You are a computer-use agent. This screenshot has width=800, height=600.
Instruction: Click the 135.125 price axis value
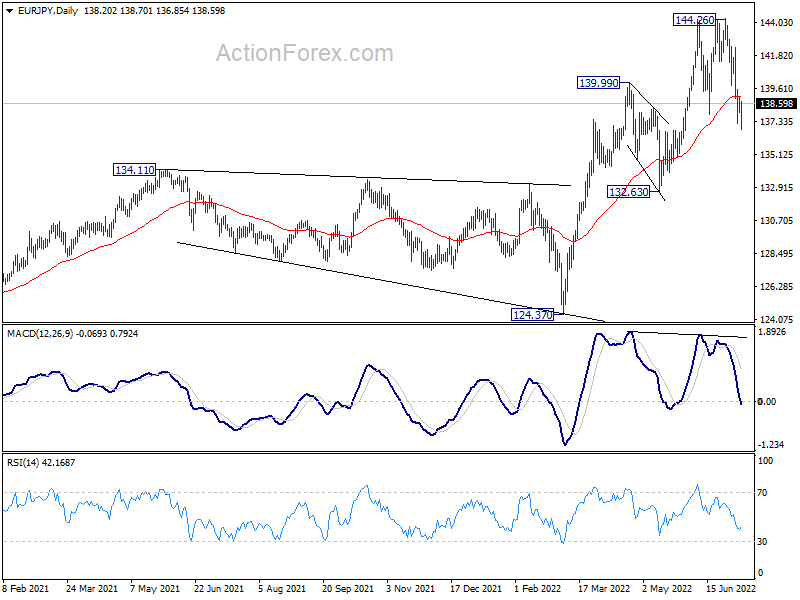click(x=777, y=155)
